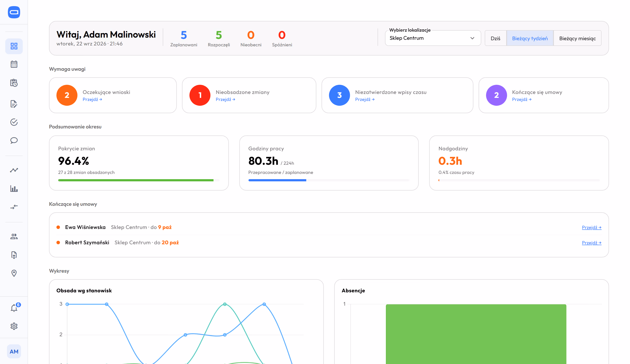Image resolution: width=630 pixels, height=364 pixels.
Task: Follow Przejdź link under Nieobsadzone zmiany
Action: pyautogui.click(x=225, y=99)
